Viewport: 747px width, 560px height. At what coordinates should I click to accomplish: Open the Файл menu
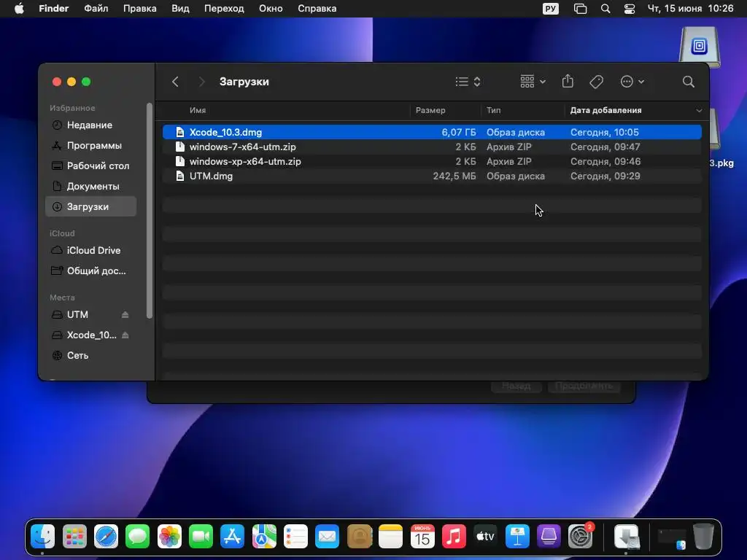coord(96,9)
